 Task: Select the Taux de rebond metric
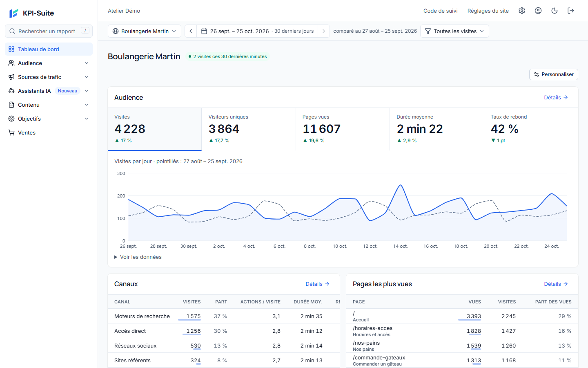tap(531, 129)
